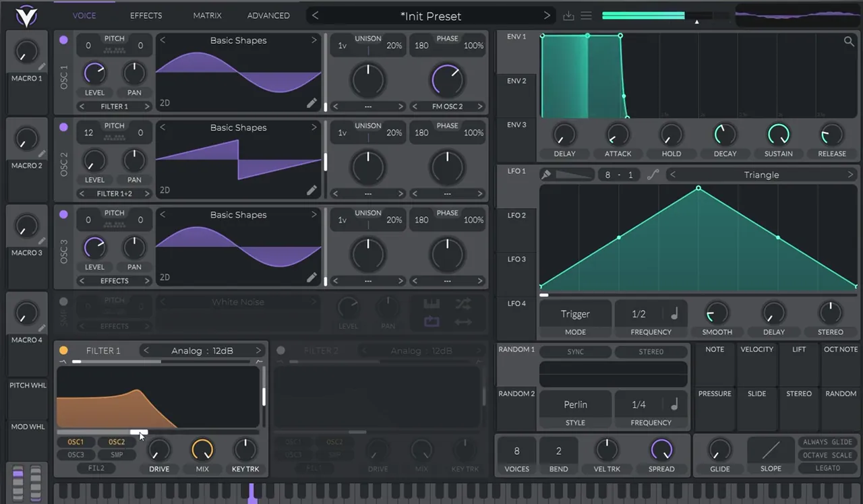
Task: Switch to the Matrix tab
Action: 207,15
